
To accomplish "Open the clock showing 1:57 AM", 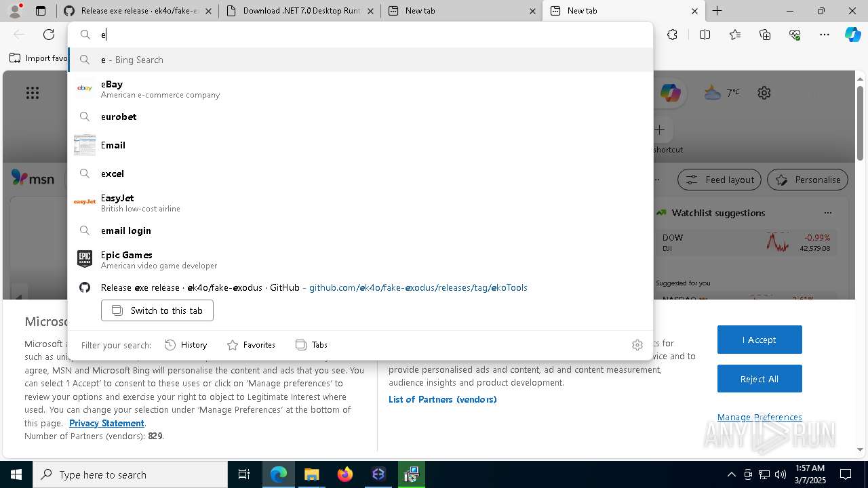I will tap(809, 474).
